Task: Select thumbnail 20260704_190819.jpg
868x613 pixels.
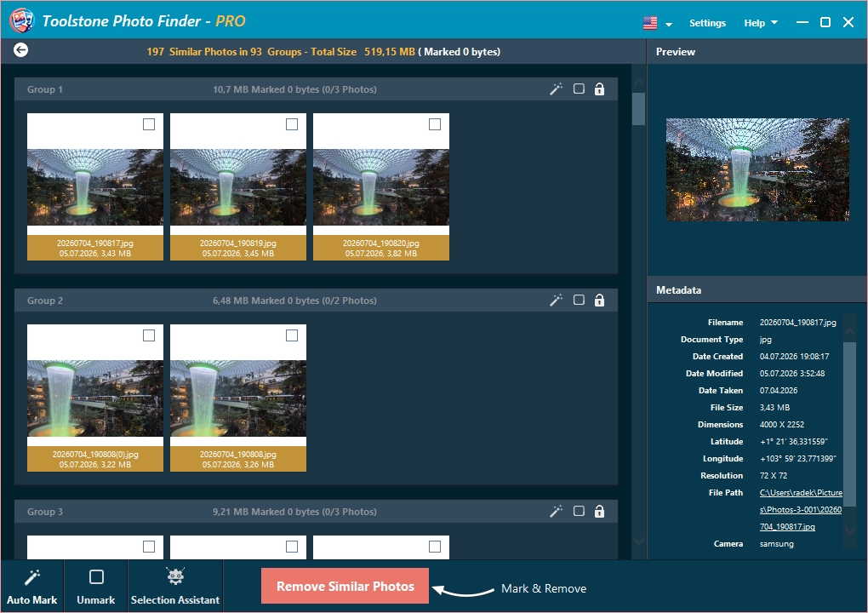Action: pyautogui.click(x=238, y=187)
